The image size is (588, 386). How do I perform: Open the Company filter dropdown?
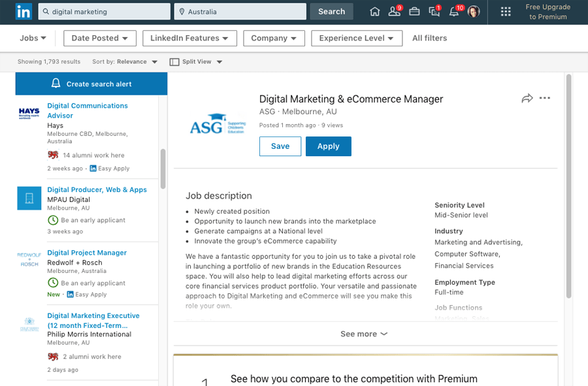(x=274, y=39)
